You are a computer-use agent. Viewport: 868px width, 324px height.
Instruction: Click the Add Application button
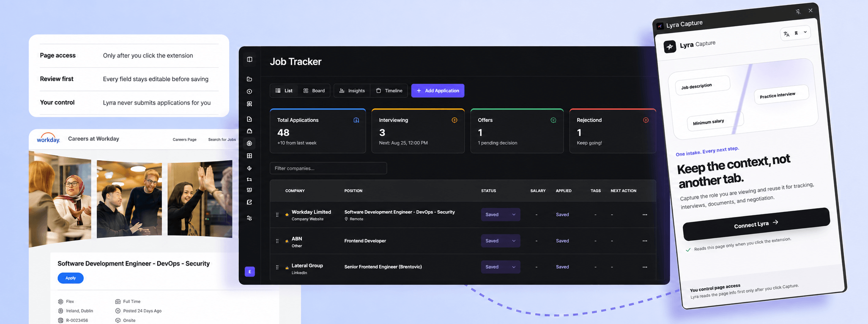tap(438, 91)
